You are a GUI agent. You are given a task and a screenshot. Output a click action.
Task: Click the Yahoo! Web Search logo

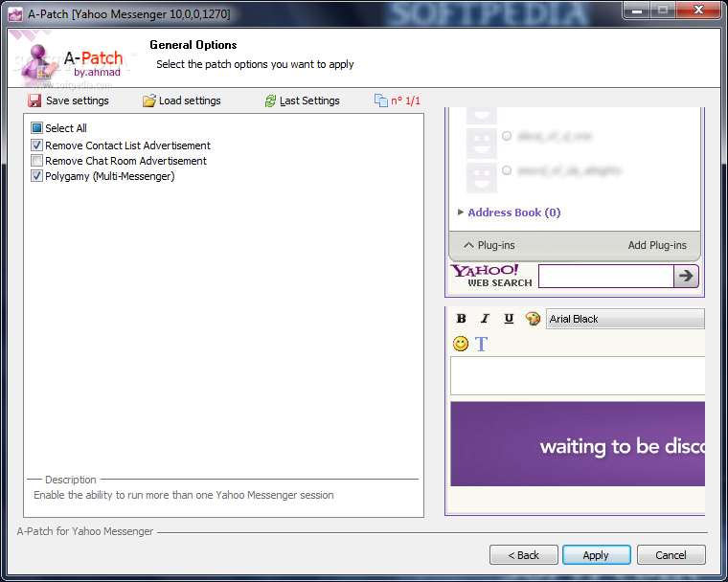coord(492,276)
